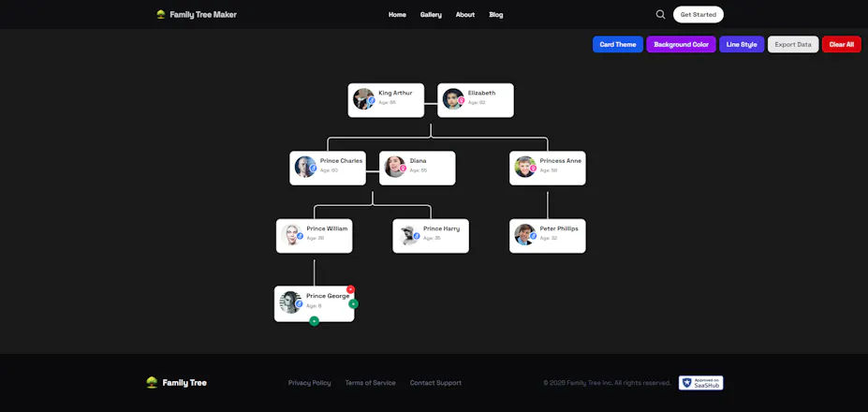Click the name text 'Elizabeth'

(481, 93)
